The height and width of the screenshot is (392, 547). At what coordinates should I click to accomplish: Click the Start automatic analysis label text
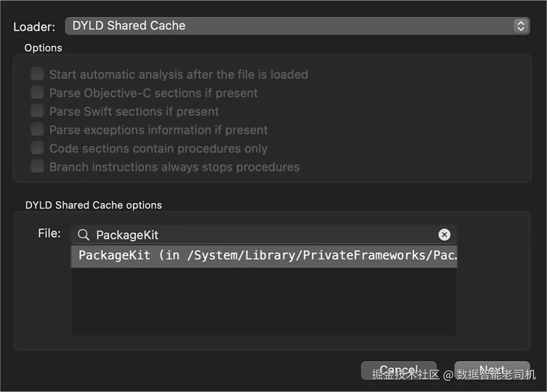click(178, 74)
